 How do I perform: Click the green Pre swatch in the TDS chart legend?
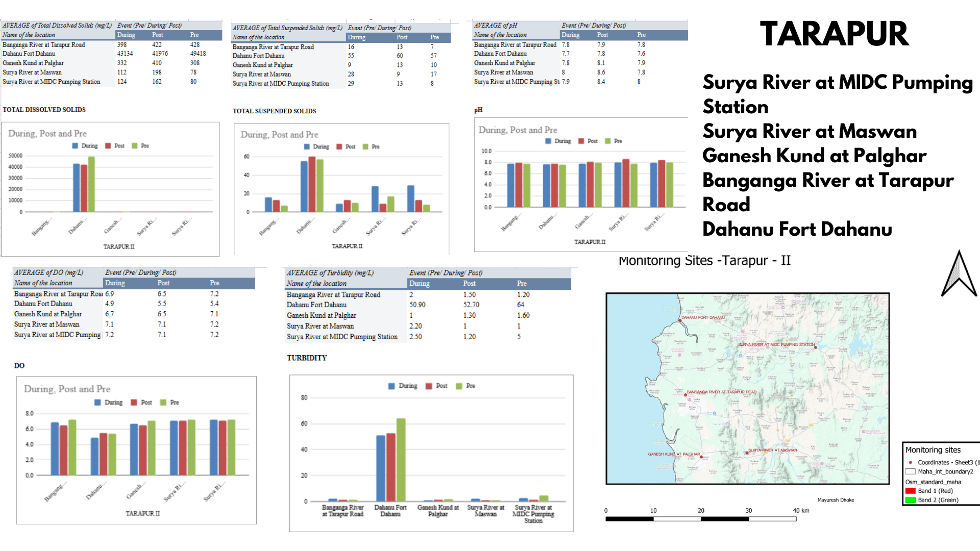point(135,146)
